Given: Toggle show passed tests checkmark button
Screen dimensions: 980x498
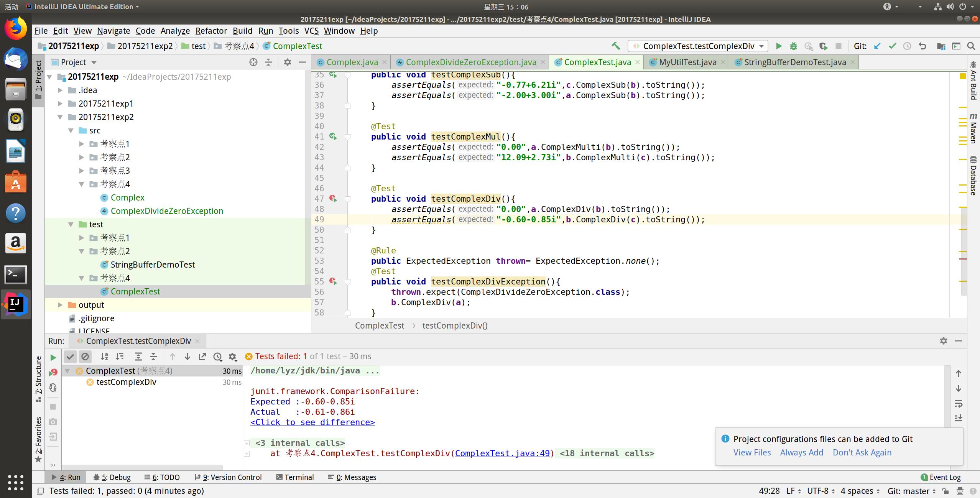Looking at the screenshot, I should (x=70, y=357).
